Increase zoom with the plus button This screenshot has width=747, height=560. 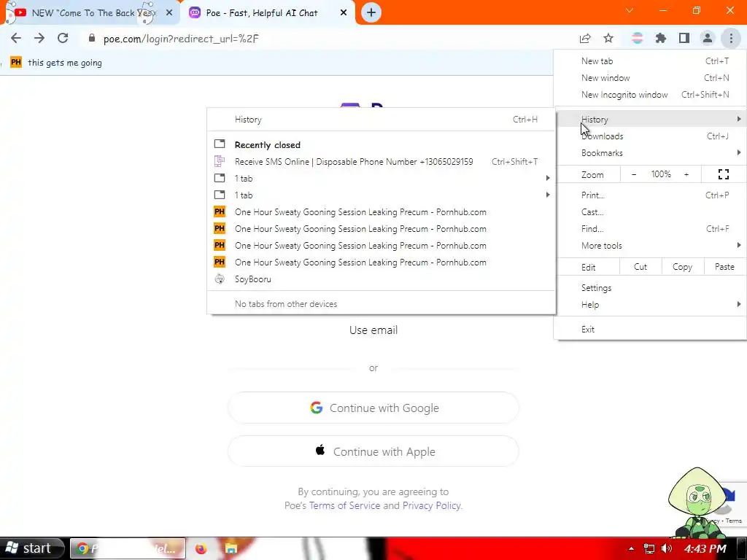tap(686, 174)
